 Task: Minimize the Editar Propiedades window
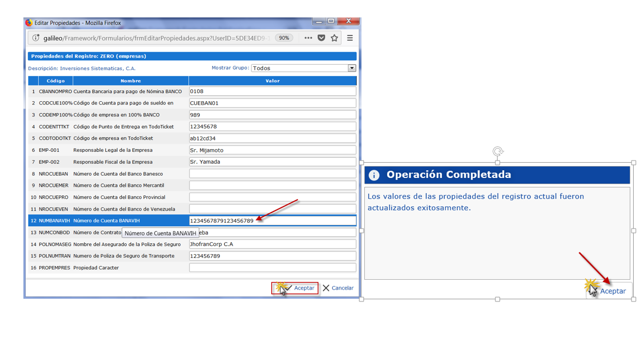318,21
